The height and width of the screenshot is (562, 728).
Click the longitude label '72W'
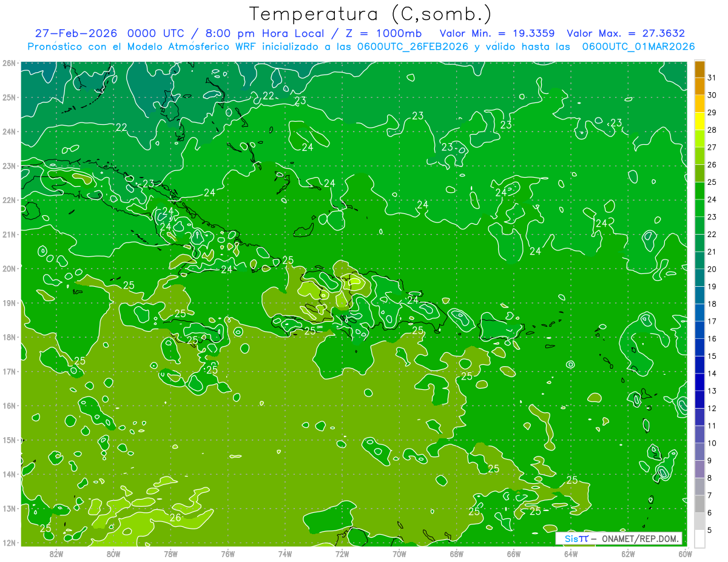(342, 554)
